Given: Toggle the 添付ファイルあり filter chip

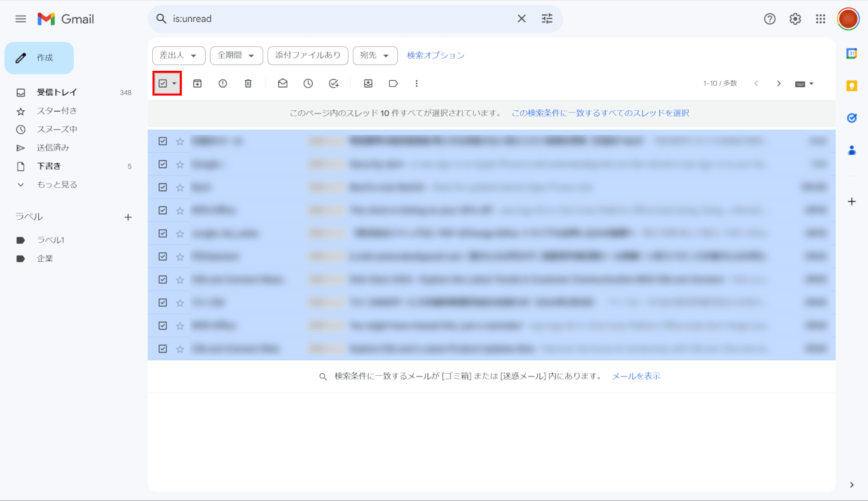Looking at the screenshot, I should 308,55.
